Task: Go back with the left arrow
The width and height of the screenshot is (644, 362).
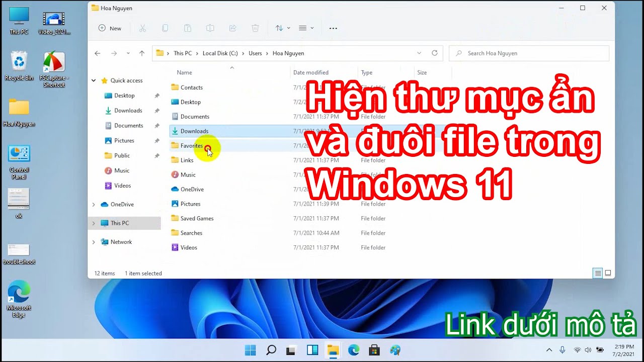Action: pos(98,53)
